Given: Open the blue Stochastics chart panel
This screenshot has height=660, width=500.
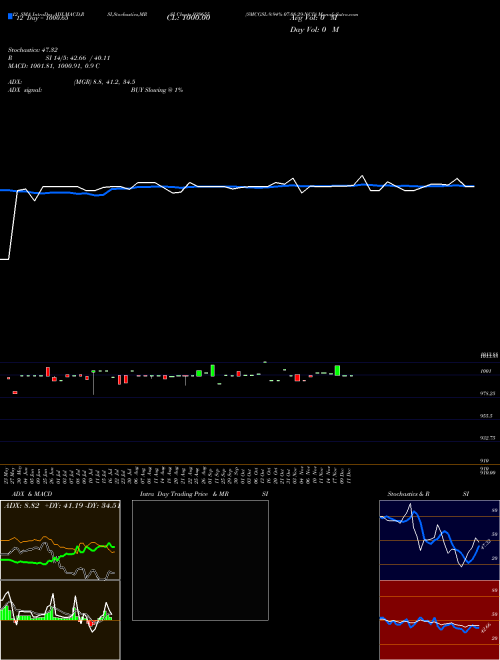Looking at the screenshot, I should click(439, 540).
